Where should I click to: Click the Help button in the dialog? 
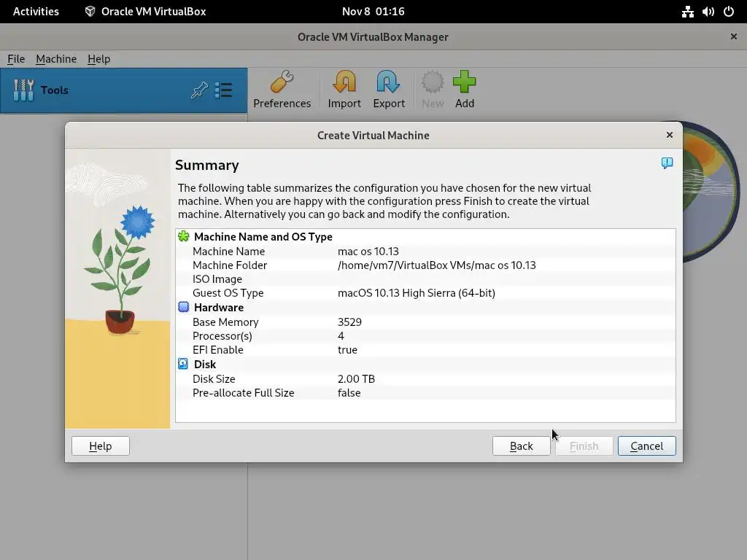101,446
